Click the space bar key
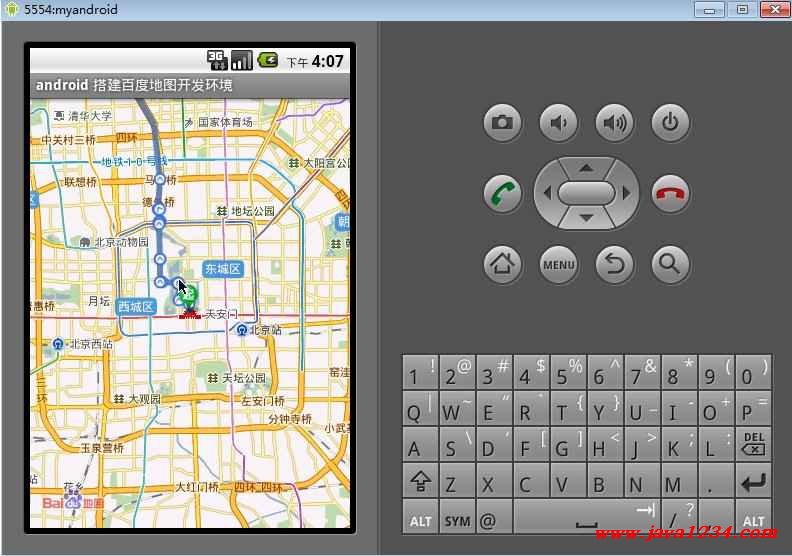 tap(586, 517)
